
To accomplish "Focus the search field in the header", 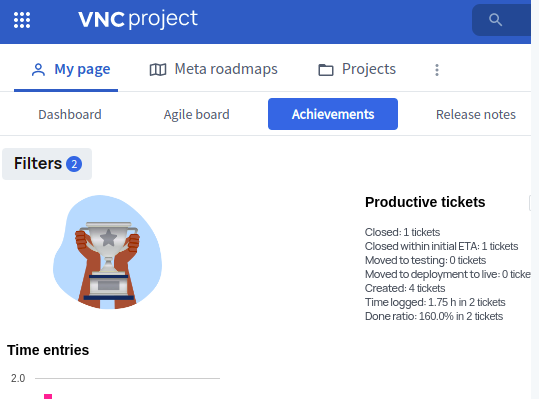I will tap(502, 20).
